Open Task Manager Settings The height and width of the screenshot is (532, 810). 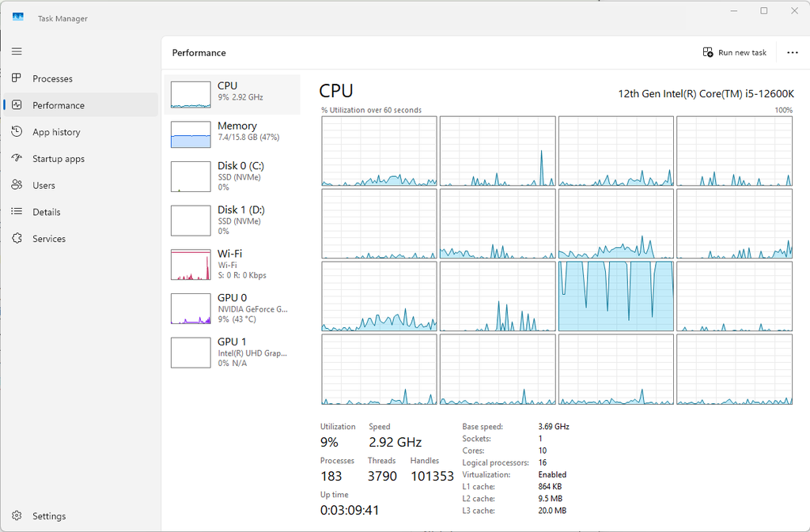[x=49, y=516]
